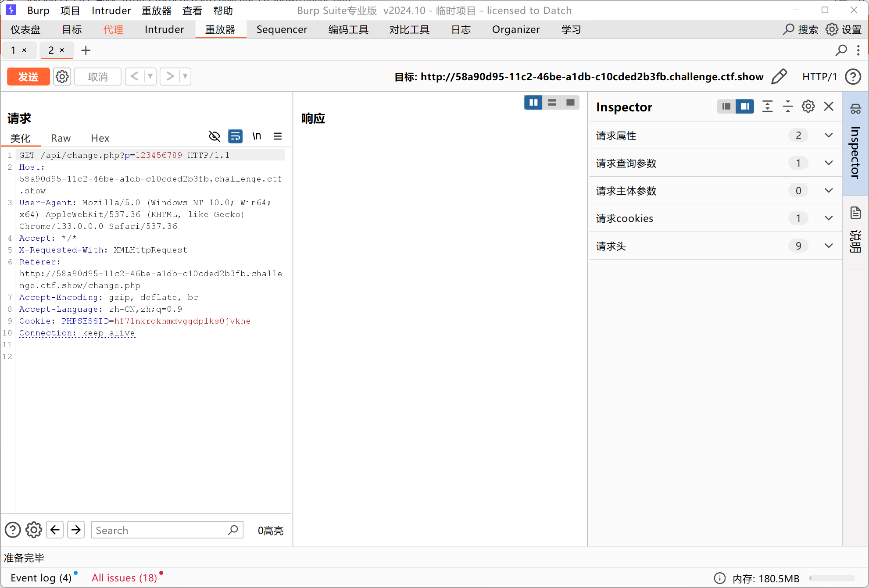Select side-by-side request/response layout

point(533,103)
